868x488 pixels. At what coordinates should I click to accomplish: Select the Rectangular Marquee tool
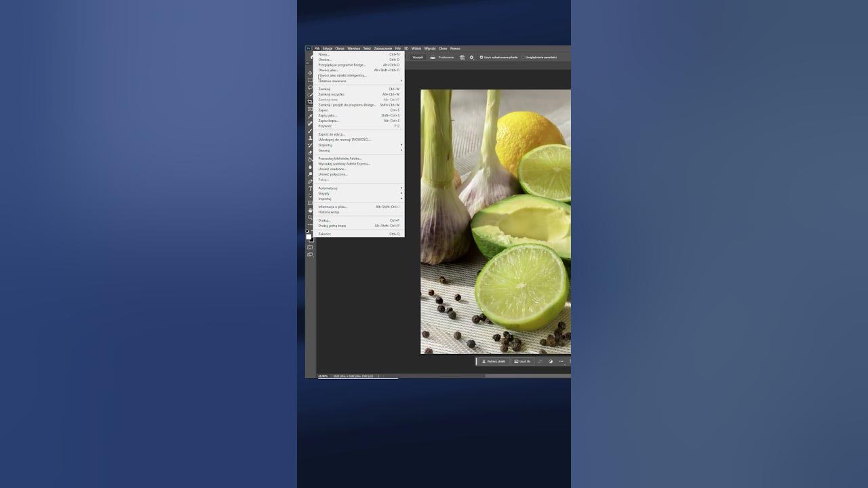(310, 80)
